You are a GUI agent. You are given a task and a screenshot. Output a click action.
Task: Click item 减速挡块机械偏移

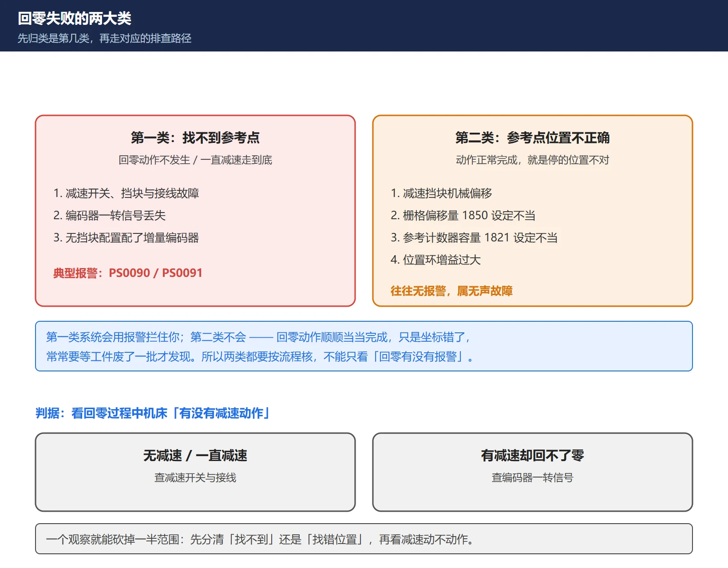point(441,193)
